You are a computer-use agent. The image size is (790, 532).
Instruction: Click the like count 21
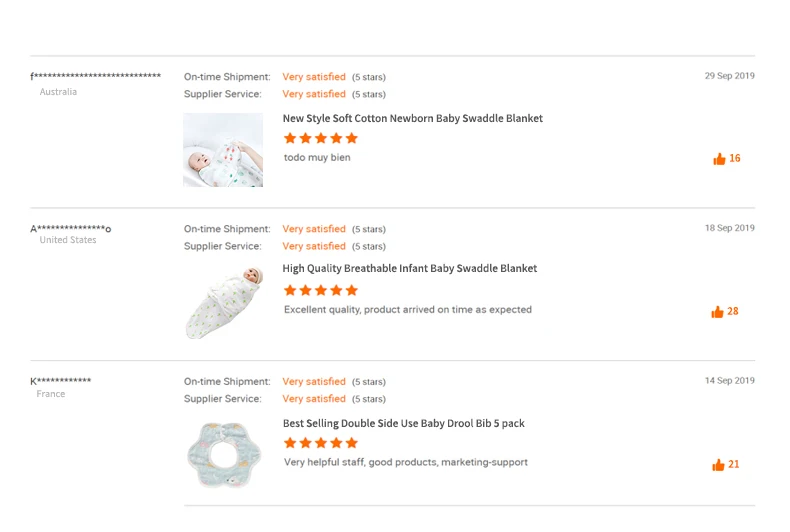(x=734, y=465)
